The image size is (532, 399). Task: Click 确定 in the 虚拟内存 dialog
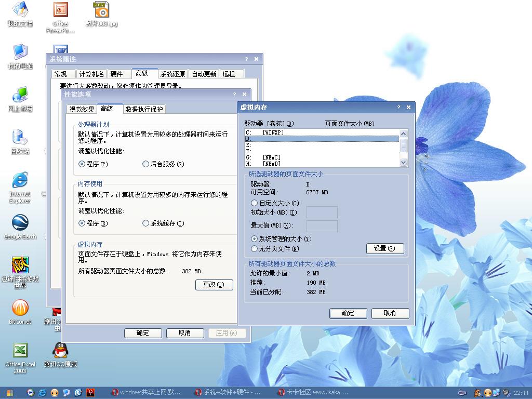pos(348,313)
